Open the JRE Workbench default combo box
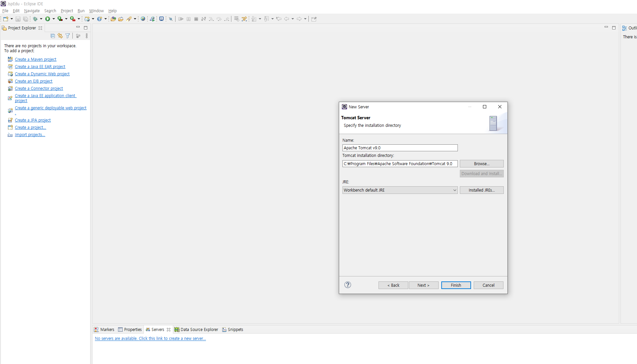Screen dimensions: 637x364 [400, 190]
